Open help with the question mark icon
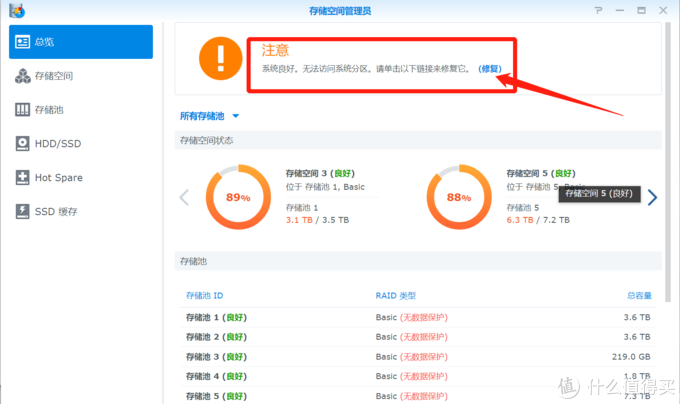 coord(598,10)
